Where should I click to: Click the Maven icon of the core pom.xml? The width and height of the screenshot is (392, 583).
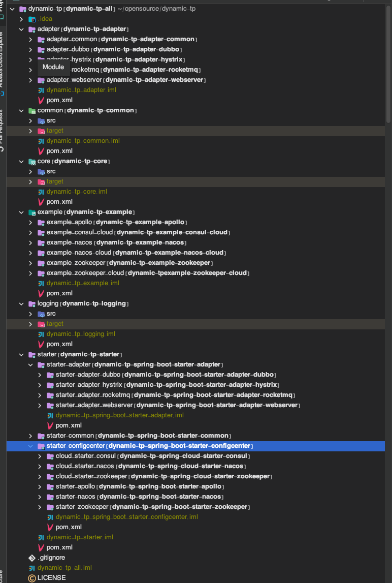pyautogui.click(x=41, y=202)
